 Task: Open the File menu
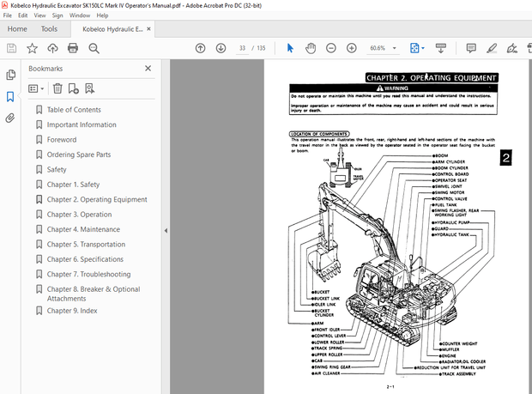(x=8, y=15)
